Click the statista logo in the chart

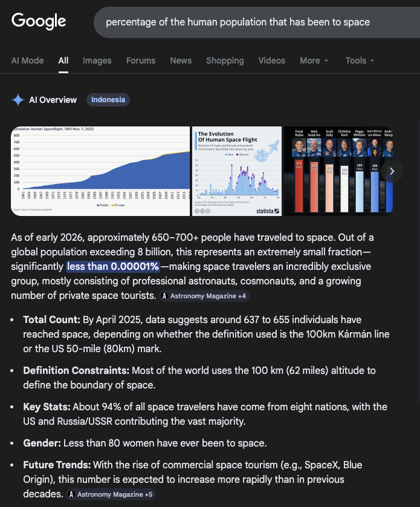pyautogui.click(x=268, y=211)
